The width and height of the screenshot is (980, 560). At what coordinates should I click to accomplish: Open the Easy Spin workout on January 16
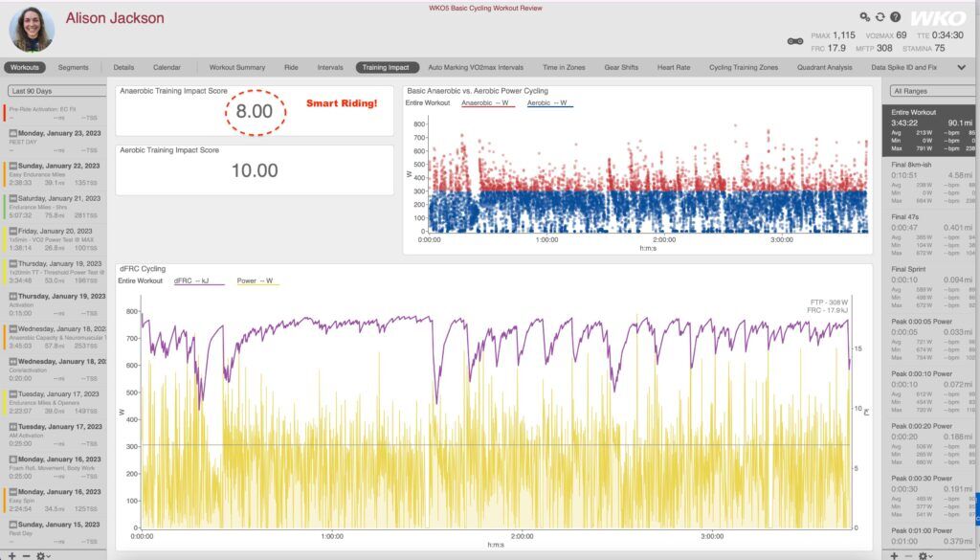coord(55,500)
